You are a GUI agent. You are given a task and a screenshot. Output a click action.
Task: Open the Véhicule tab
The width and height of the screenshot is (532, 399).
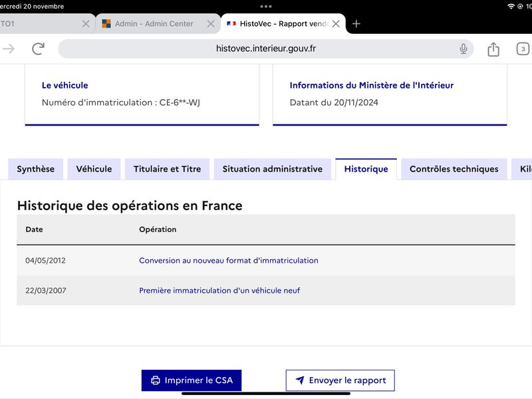[x=94, y=169]
